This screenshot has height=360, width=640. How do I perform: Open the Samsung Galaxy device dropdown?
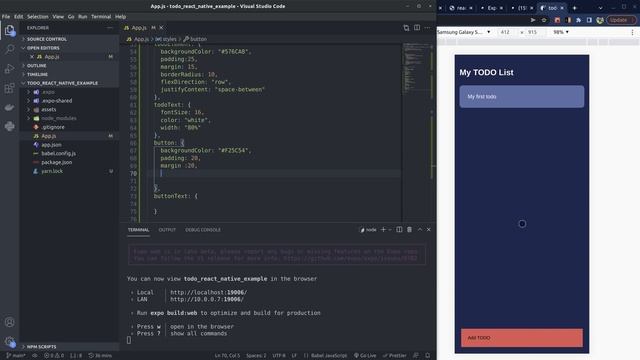click(464, 32)
